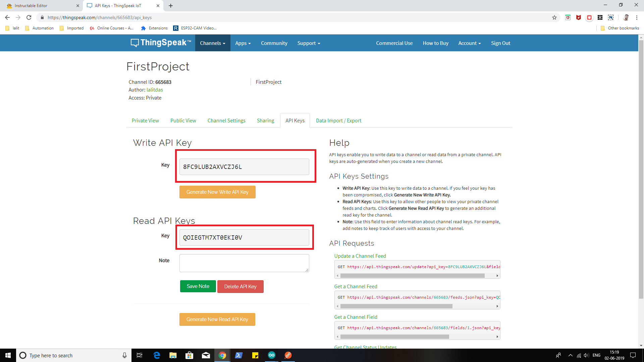Switch to Chrome in the taskbar

222,355
